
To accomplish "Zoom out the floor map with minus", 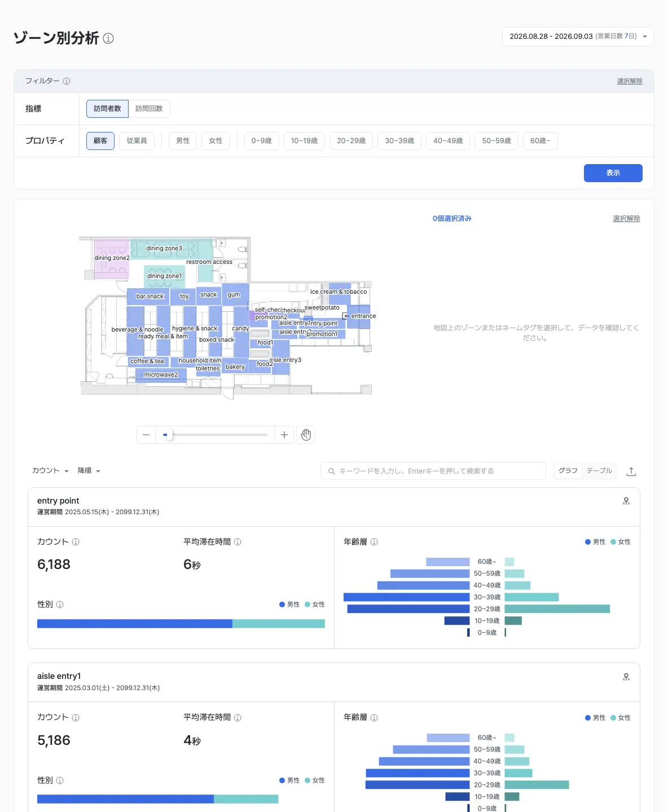I will (x=146, y=435).
